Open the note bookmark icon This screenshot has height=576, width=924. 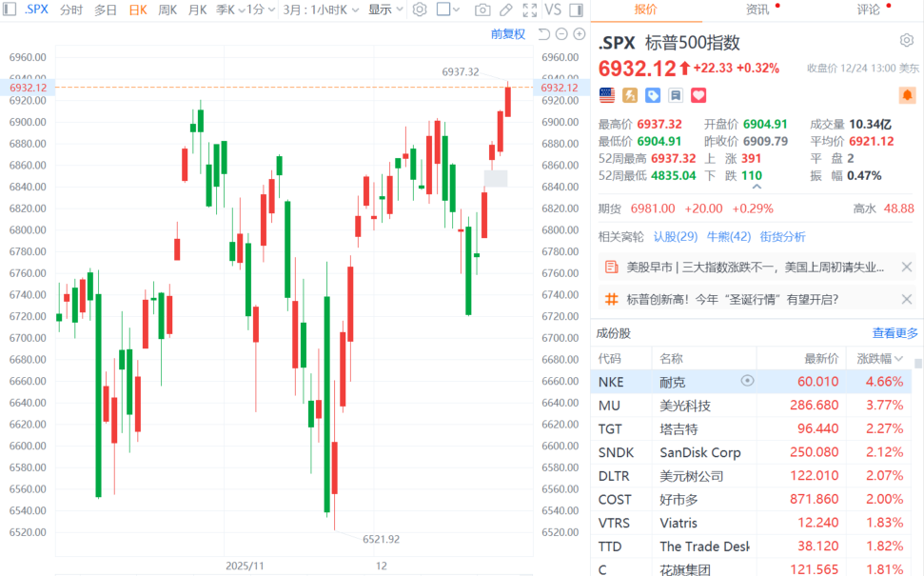tap(676, 95)
